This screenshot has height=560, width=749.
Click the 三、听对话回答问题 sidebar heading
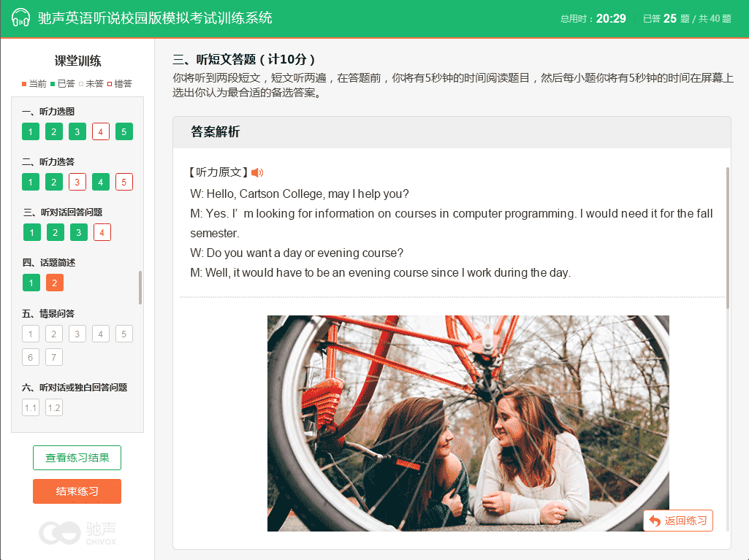tap(63, 212)
